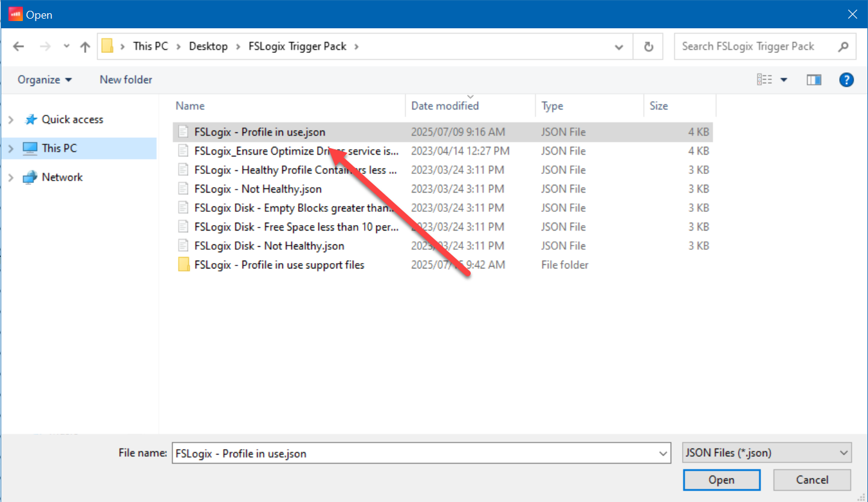868x502 pixels.
Task: Create a New folder
Action: 126,79
